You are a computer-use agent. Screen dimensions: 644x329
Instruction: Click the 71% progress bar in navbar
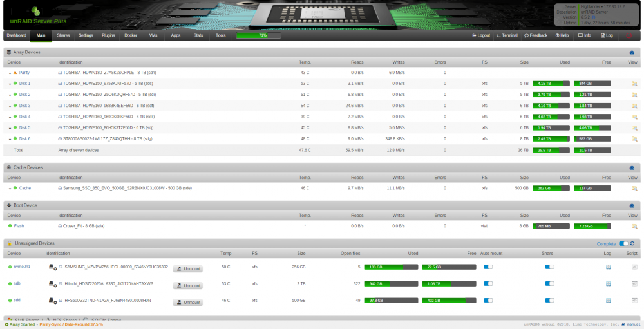(259, 36)
